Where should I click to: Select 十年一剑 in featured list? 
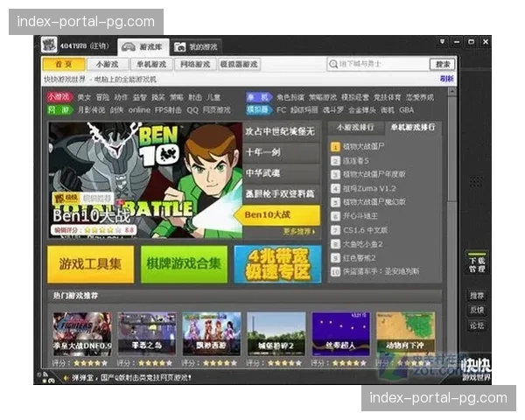tap(281, 152)
